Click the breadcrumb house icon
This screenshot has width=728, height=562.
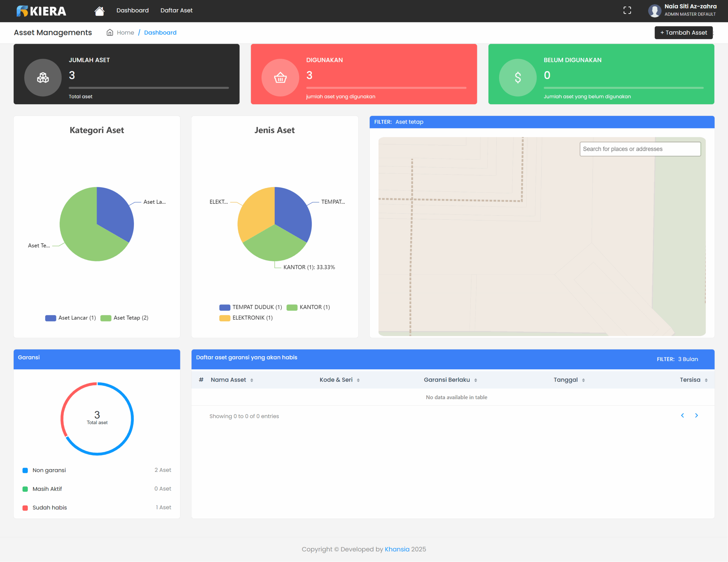tap(110, 33)
